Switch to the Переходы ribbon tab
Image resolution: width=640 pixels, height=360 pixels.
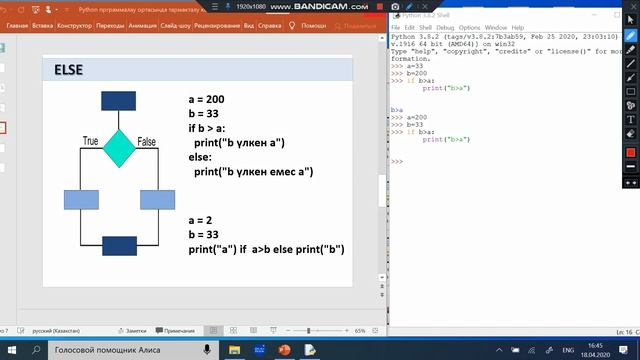click(110, 25)
